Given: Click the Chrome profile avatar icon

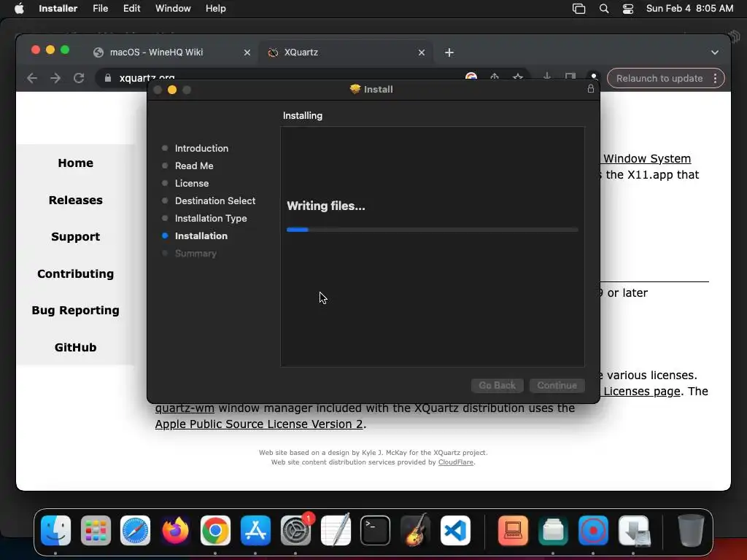Looking at the screenshot, I should tap(594, 76).
